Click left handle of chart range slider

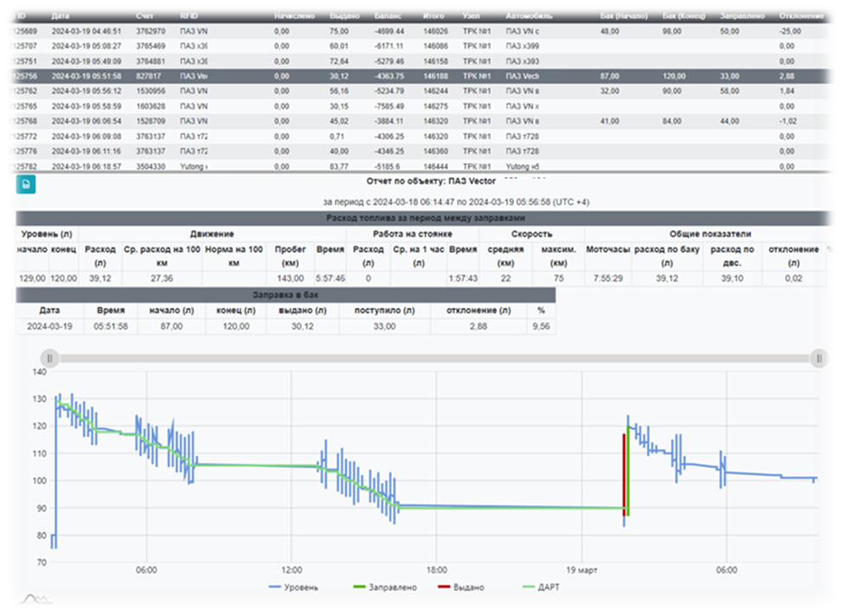pos(50,358)
